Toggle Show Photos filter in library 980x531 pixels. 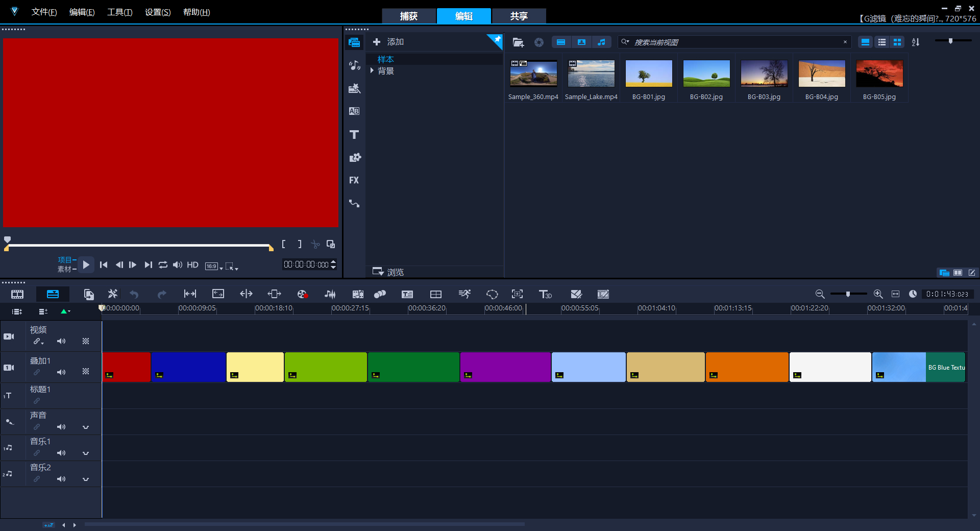tap(581, 42)
